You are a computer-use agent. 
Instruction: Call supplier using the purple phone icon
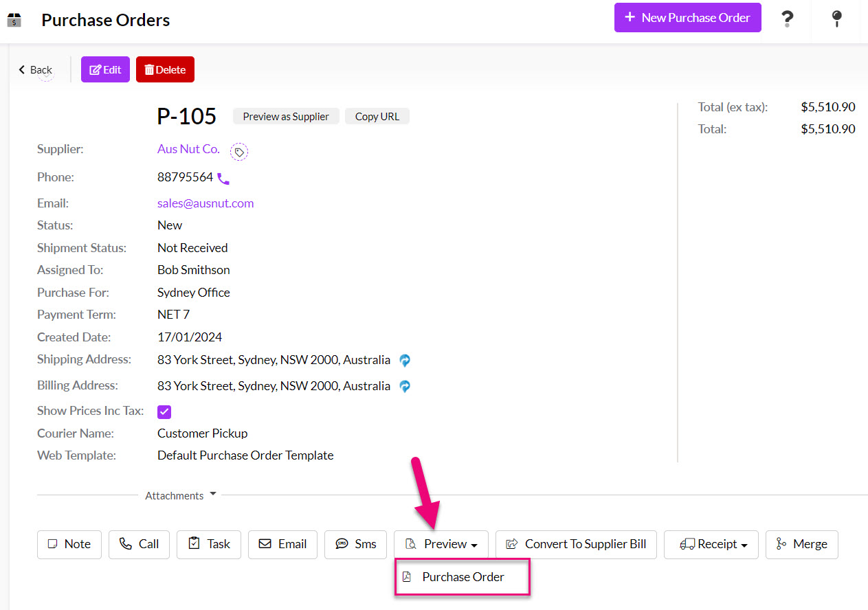[223, 179]
